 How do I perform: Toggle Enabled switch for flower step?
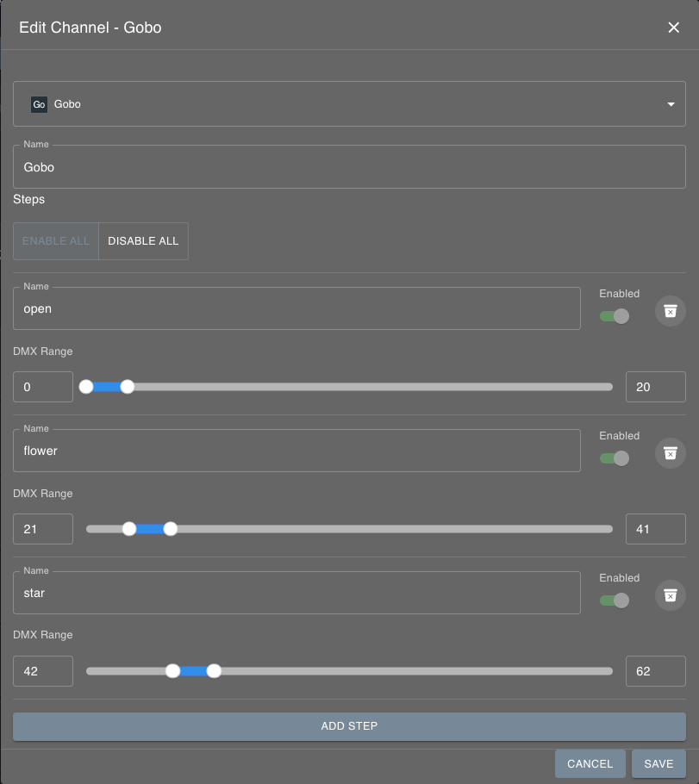(x=614, y=458)
